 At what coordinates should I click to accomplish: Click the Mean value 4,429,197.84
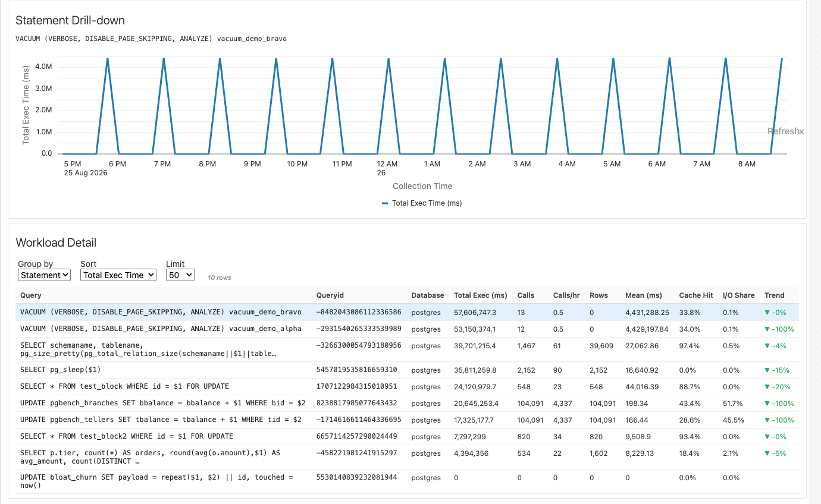pos(647,329)
